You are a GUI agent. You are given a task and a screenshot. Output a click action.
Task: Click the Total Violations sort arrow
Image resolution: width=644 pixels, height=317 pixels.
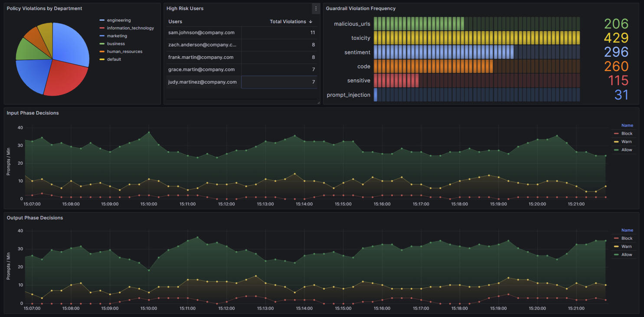311,22
